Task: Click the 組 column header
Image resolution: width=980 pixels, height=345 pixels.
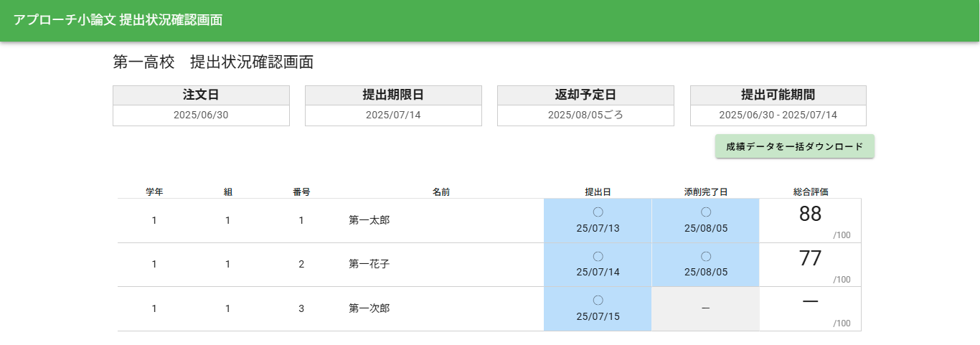Action: (227, 192)
